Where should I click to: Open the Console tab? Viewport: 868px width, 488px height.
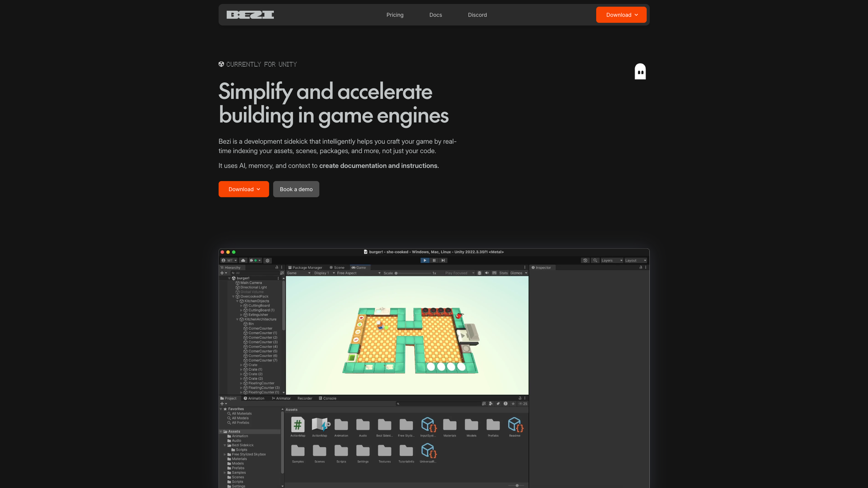(x=328, y=399)
